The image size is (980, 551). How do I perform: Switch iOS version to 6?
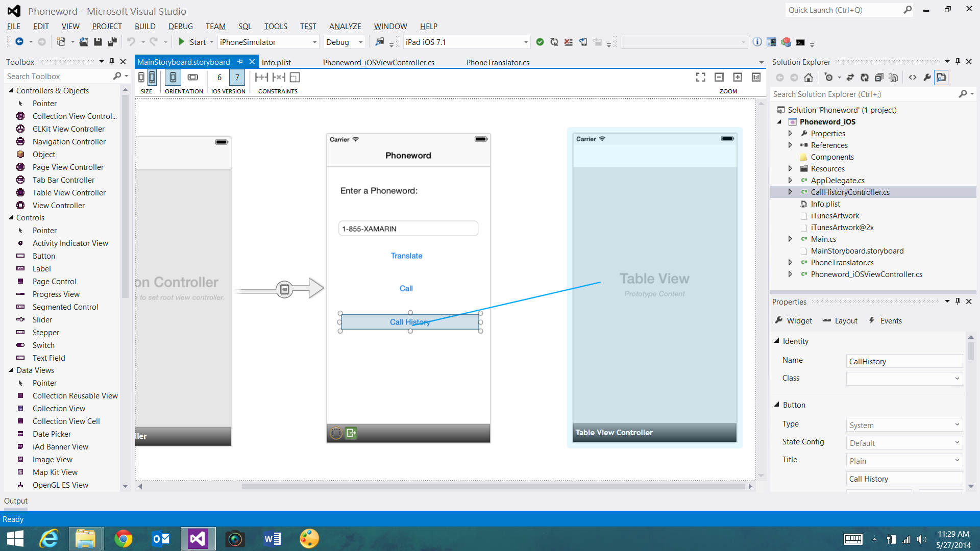pos(219,77)
